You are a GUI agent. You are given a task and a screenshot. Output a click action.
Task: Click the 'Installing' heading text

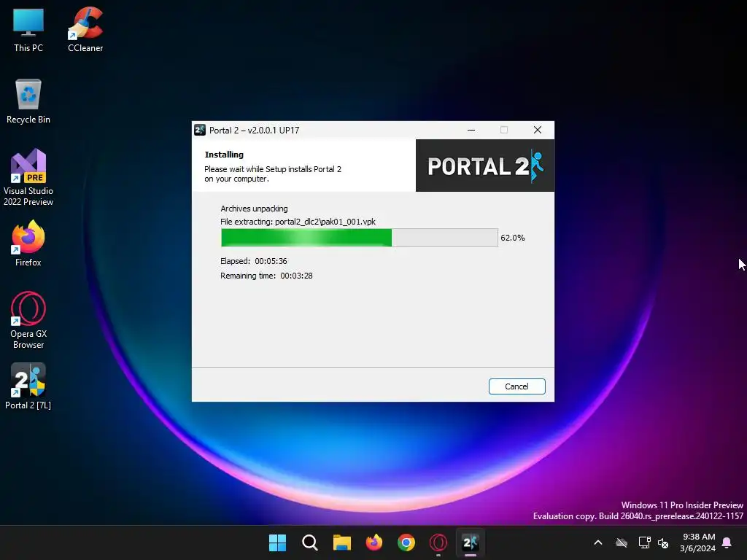coord(224,155)
